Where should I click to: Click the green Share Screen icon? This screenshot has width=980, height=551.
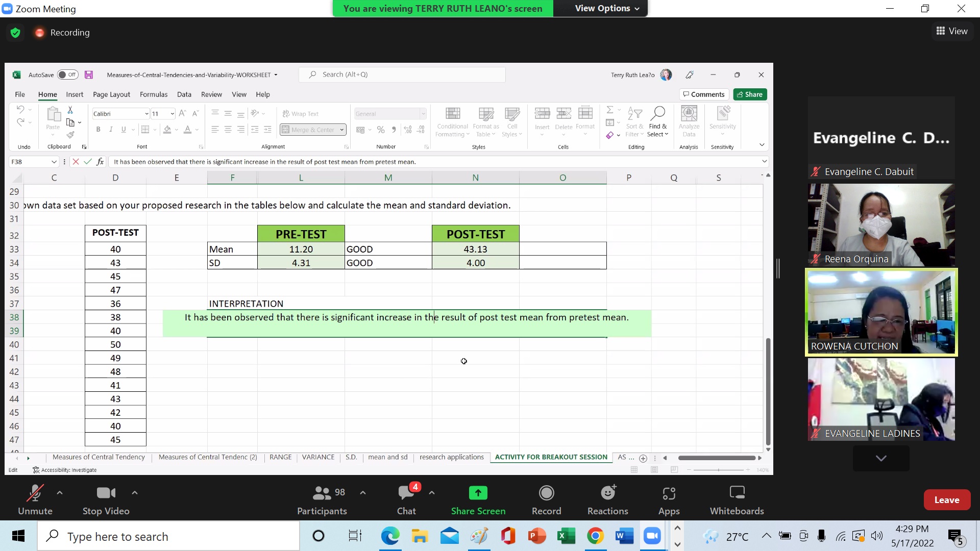pyautogui.click(x=478, y=493)
